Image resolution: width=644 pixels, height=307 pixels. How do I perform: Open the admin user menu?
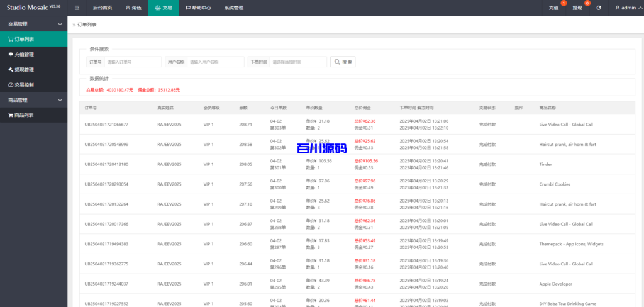(x=626, y=8)
